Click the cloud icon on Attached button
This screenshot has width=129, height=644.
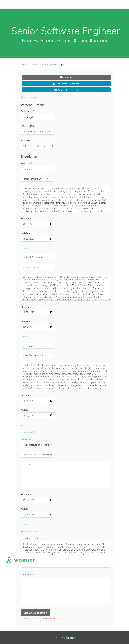61,77
